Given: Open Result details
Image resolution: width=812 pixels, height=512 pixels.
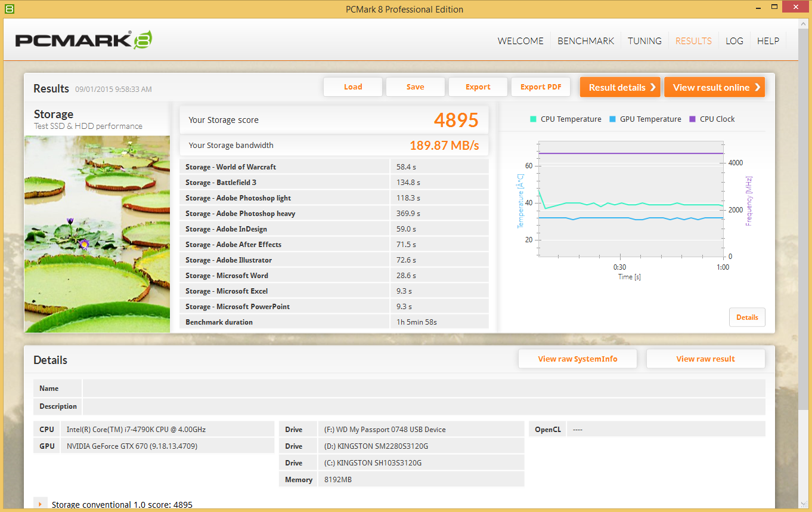Looking at the screenshot, I should coord(620,87).
